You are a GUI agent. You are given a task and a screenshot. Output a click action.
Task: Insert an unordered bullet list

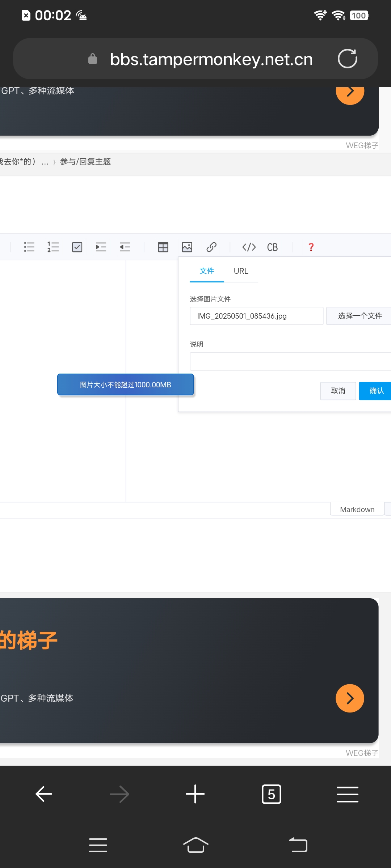click(x=29, y=247)
